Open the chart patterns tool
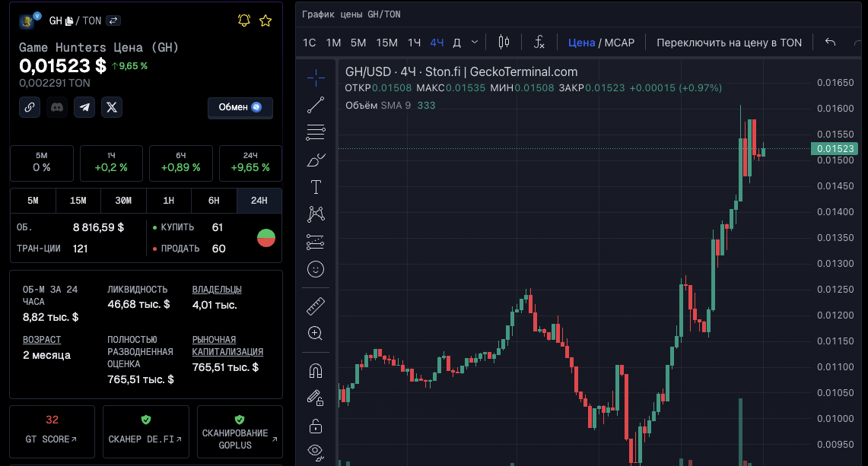 (316, 214)
